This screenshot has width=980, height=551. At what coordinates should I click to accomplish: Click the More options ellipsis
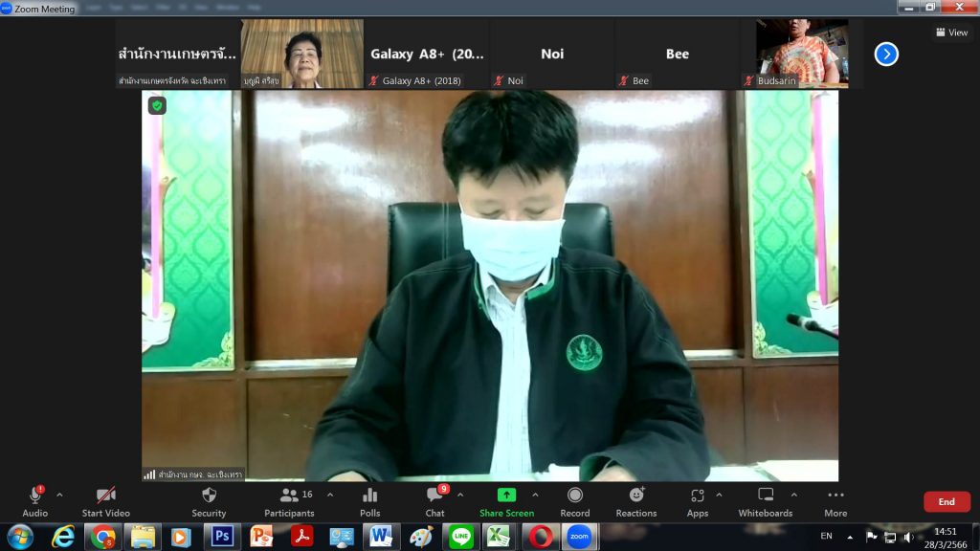(835, 501)
